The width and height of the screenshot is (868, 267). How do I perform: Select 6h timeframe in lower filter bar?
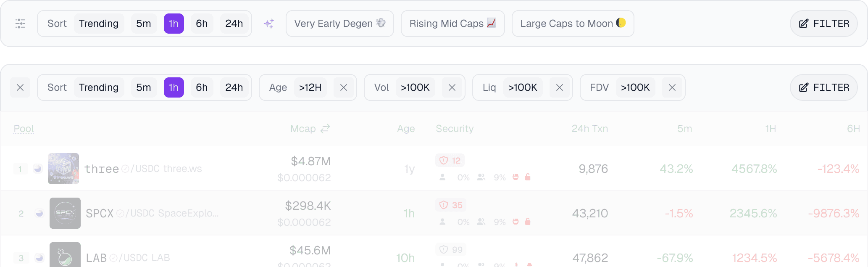(202, 87)
